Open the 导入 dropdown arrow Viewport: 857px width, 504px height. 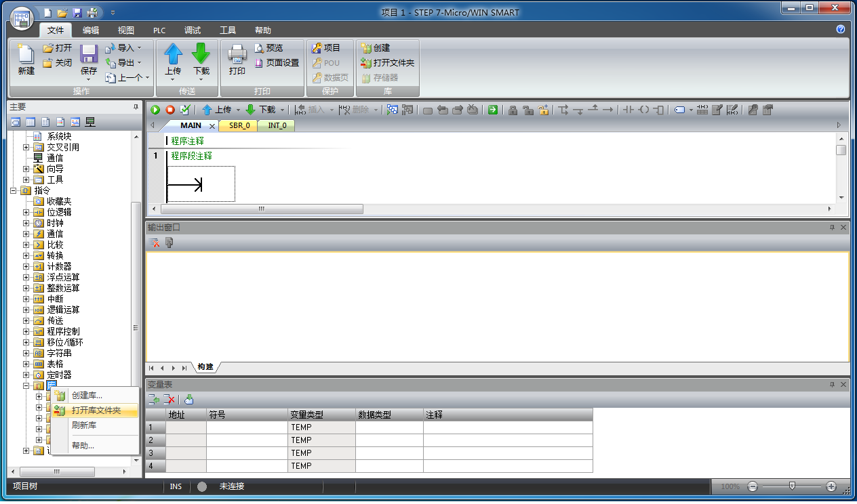140,48
